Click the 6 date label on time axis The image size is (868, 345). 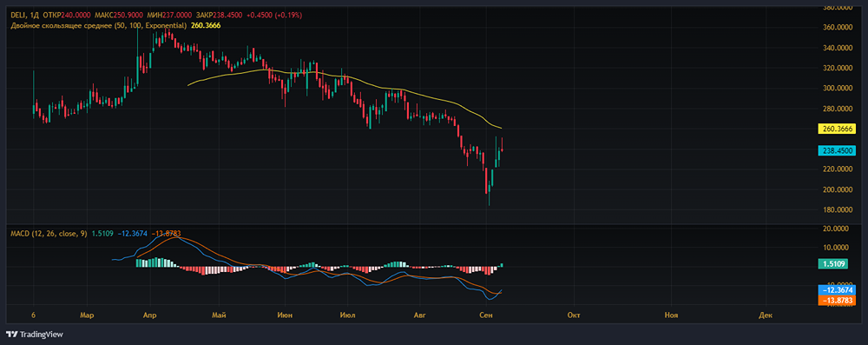coord(33,315)
